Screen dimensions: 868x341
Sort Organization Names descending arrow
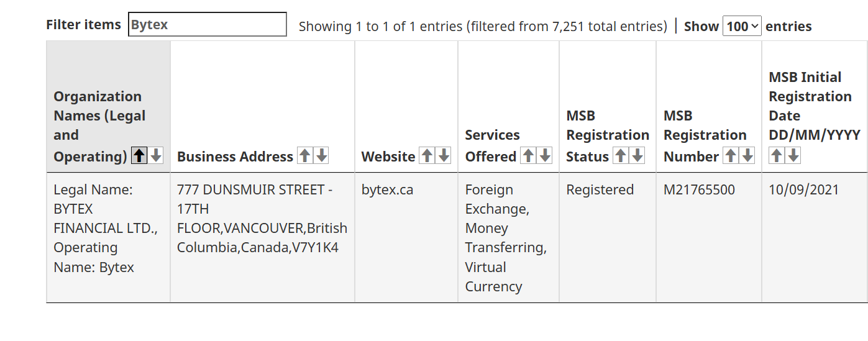156,156
